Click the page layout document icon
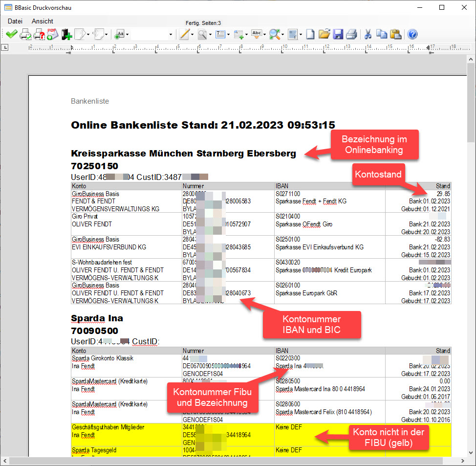Viewport: 476px width, 466px height. (x=293, y=34)
